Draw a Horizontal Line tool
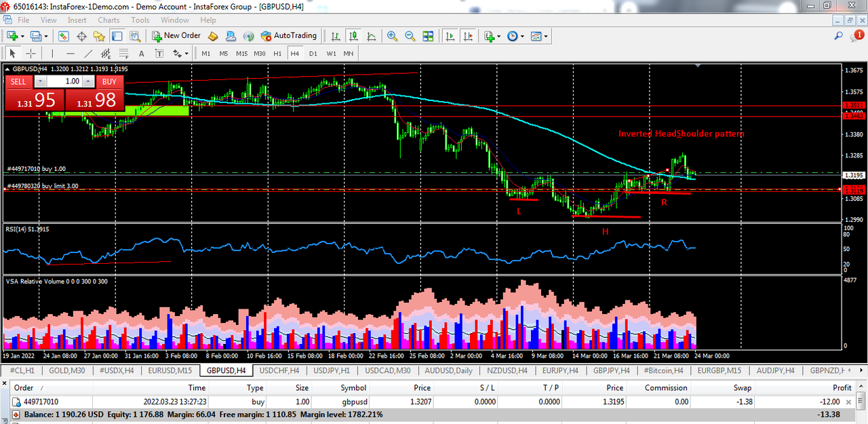The width and height of the screenshot is (868, 424). [x=71, y=53]
